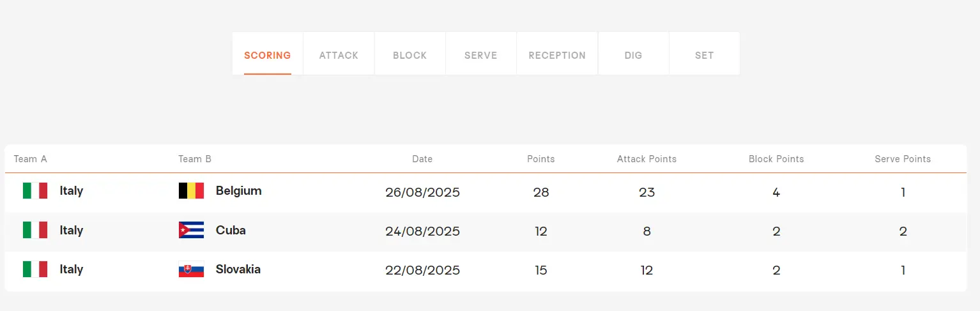Switch to the Attack tab
The height and width of the screenshot is (311, 980).
[339, 56]
